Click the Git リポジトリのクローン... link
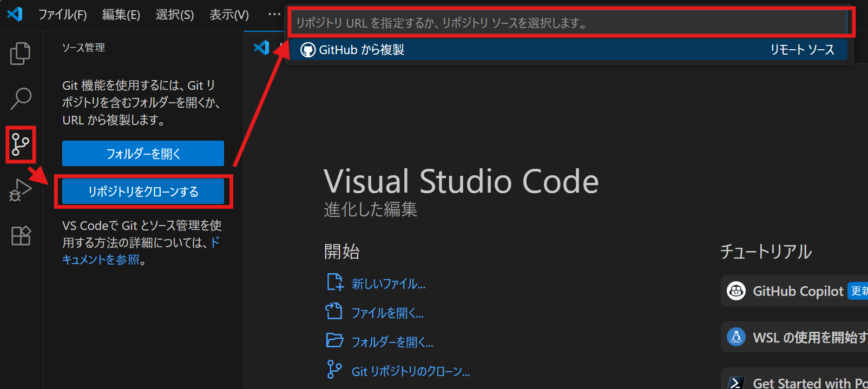Screen dimensions: 868x389 point(411,371)
